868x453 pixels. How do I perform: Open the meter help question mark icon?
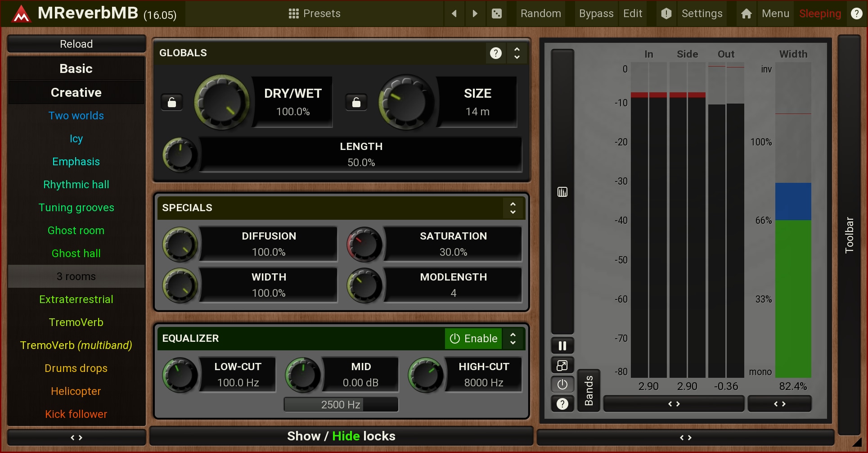click(562, 404)
